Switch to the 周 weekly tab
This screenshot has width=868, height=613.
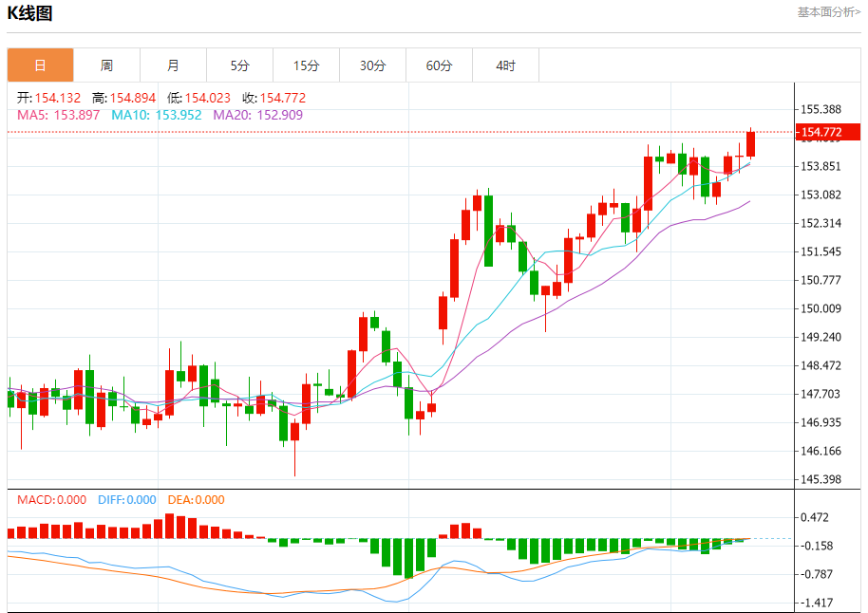coord(107,65)
